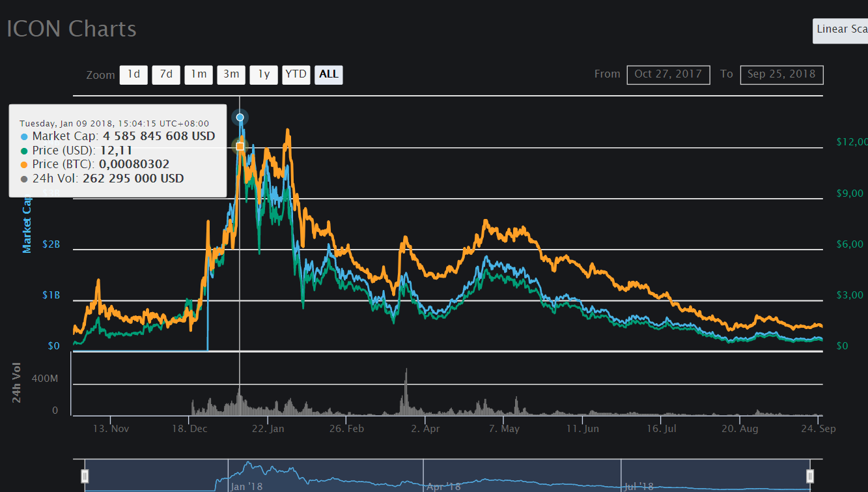Click the 7. May date axis label
This screenshot has width=868, height=492.
pyautogui.click(x=505, y=429)
